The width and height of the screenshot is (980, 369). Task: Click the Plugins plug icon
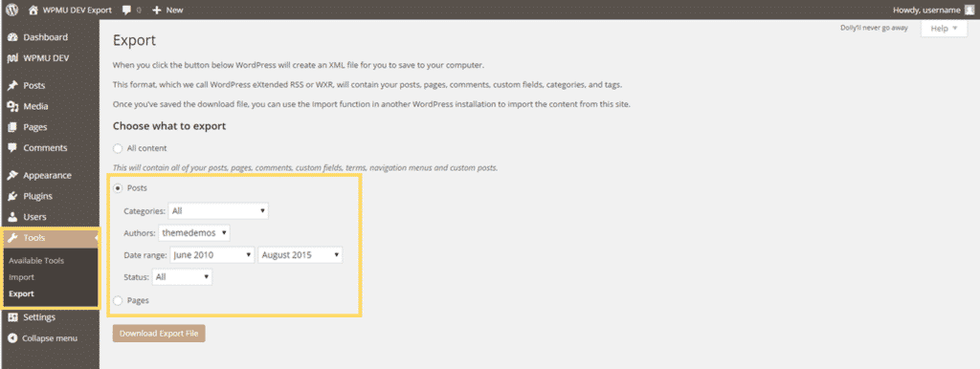tap(11, 196)
